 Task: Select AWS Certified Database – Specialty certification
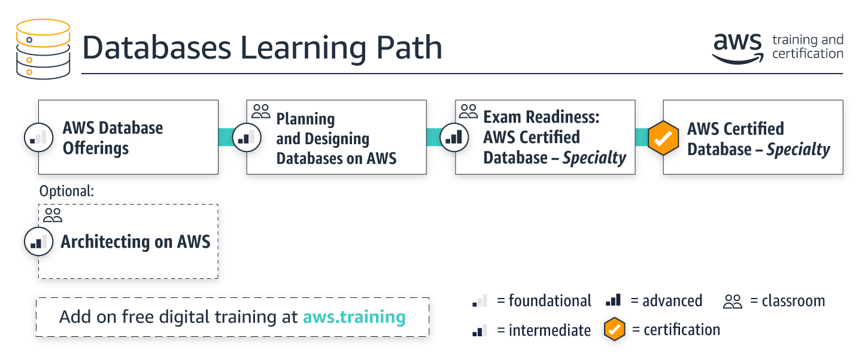pyautogui.click(x=753, y=137)
